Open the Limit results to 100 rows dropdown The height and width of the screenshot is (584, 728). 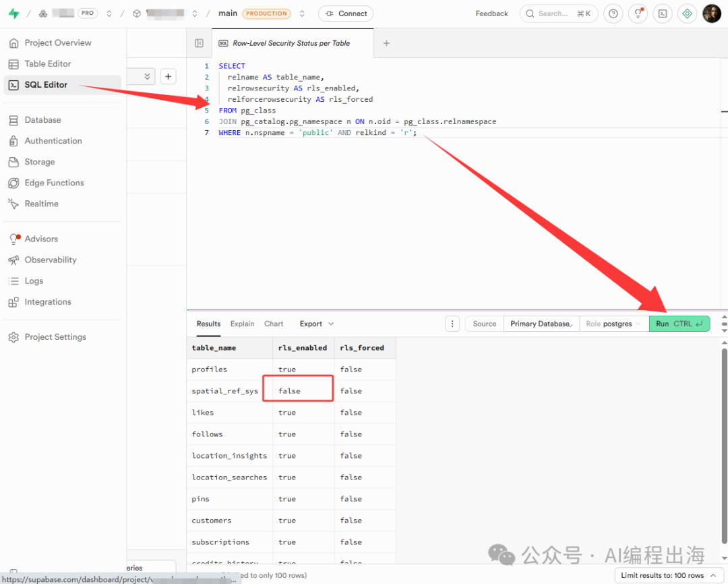click(669, 575)
